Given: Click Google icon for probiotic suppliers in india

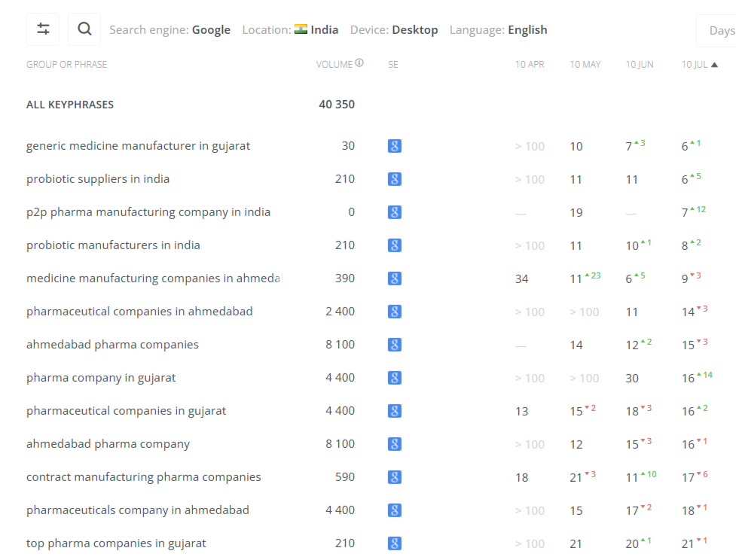Looking at the screenshot, I should coord(394,179).
